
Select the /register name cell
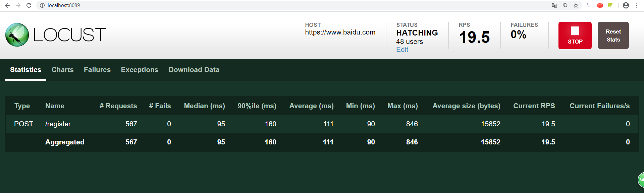pyautogui.click(x=58, y=124)
